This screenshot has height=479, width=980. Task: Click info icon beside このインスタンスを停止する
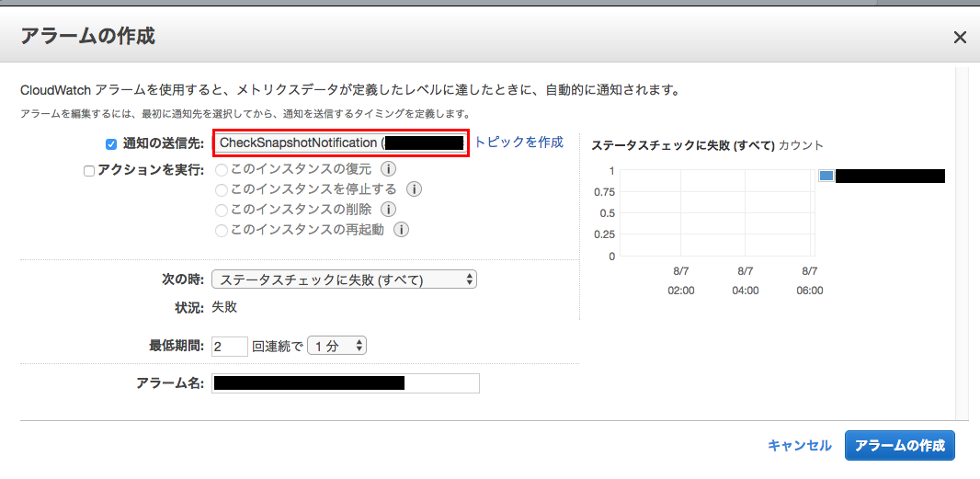click(414, 189)
